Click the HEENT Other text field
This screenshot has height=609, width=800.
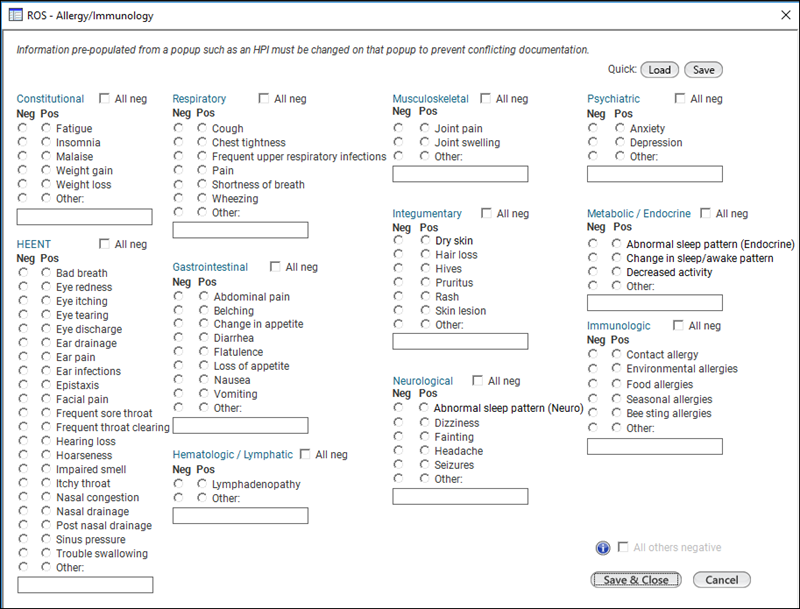click(85, 585)
